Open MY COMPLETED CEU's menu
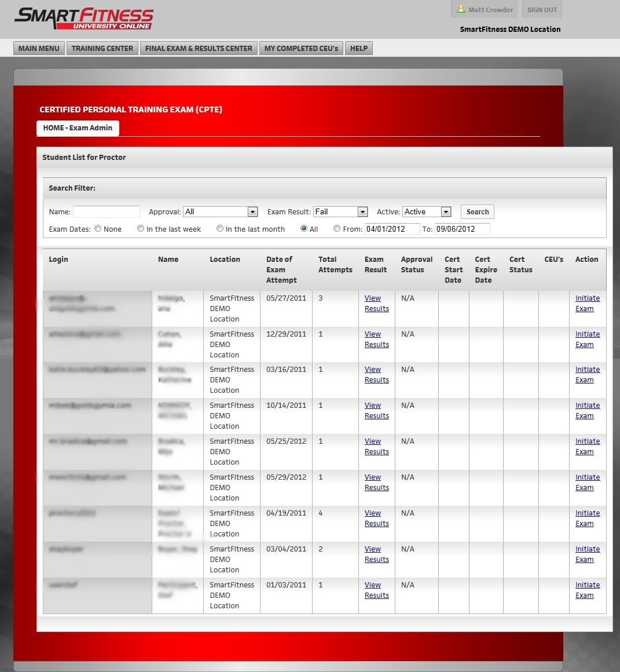 click(x=301, y=49)
